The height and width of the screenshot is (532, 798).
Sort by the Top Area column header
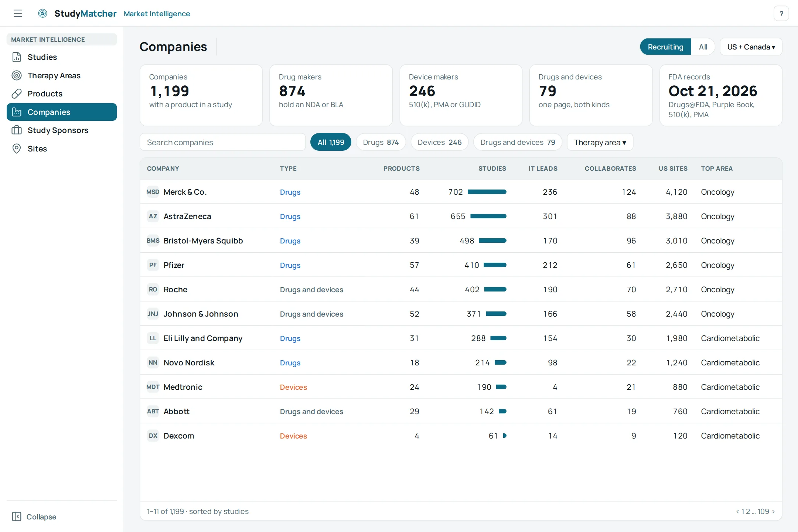pos(717,168)
